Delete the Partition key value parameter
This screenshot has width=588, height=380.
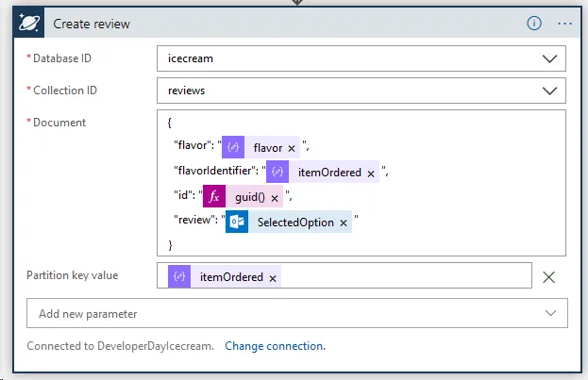click(x=548, y=277)
